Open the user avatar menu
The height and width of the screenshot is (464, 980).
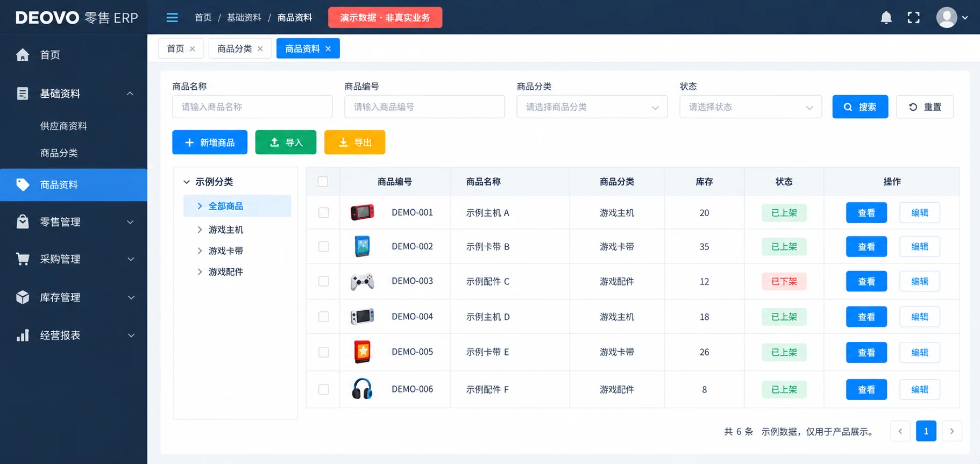tap(951, 18)
